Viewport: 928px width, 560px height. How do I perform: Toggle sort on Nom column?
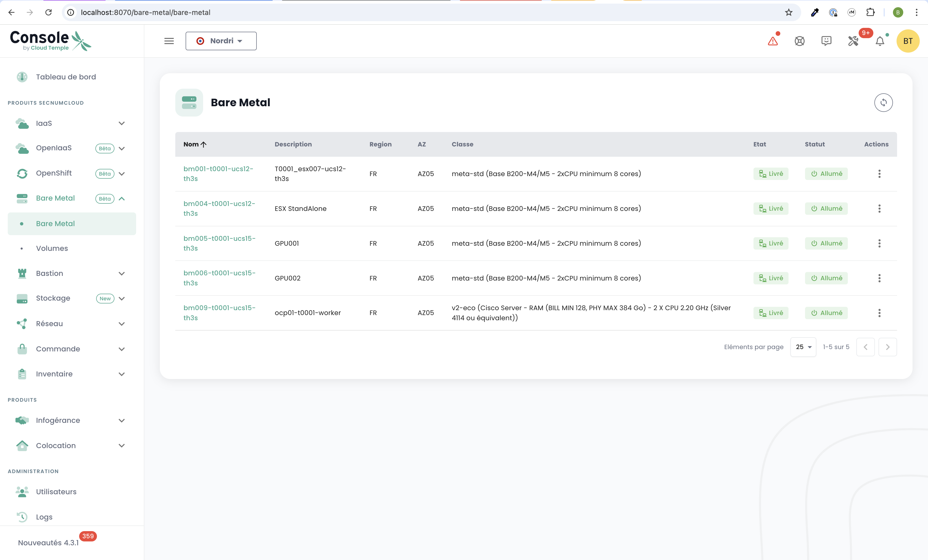coord(194,144)
